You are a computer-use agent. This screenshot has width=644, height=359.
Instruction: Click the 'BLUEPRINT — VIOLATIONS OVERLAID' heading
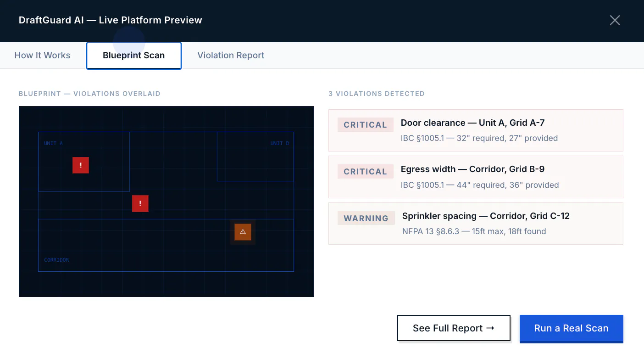89,94
